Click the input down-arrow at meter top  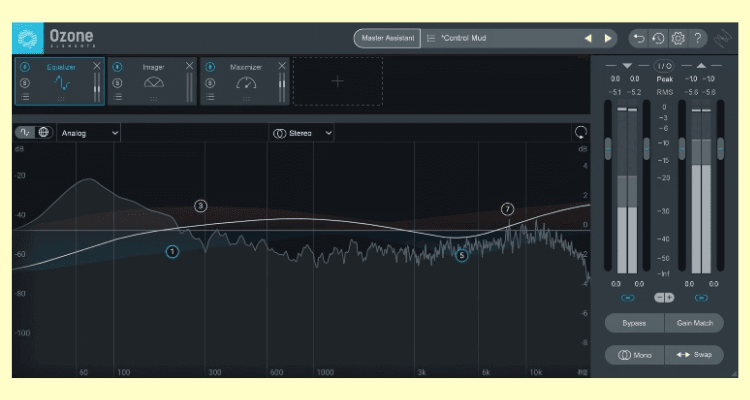pos(627,66)
